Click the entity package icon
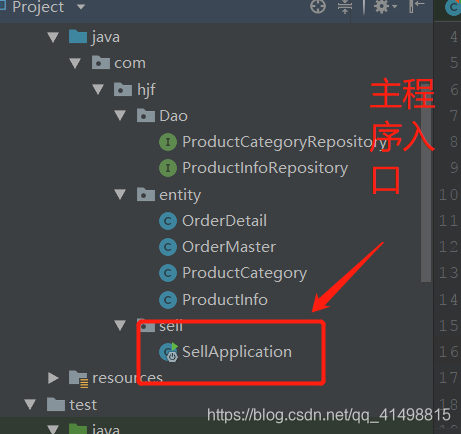The width and height of the screenshot is (461, 434). pos(146,195)
